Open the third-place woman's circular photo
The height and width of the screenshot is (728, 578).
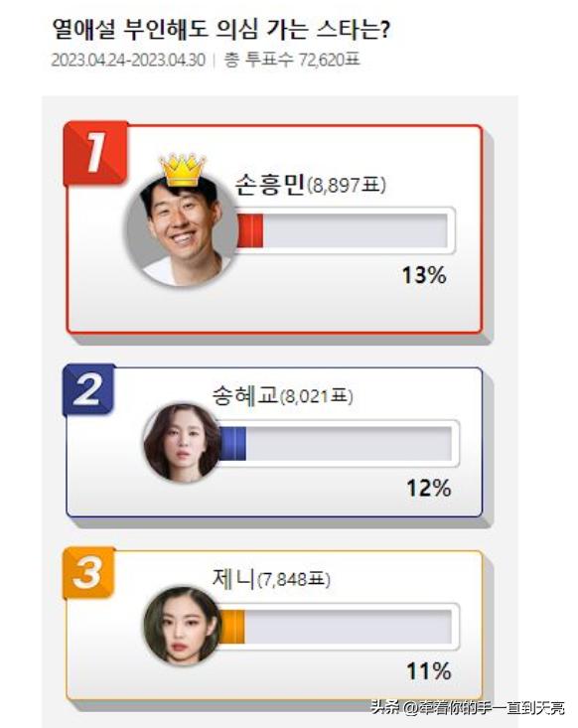[x=182, y=626]
